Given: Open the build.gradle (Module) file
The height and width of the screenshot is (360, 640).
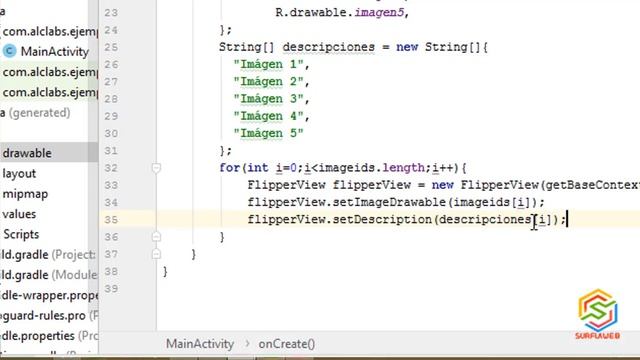Looking at the screenshot, I should click(49, 275).
